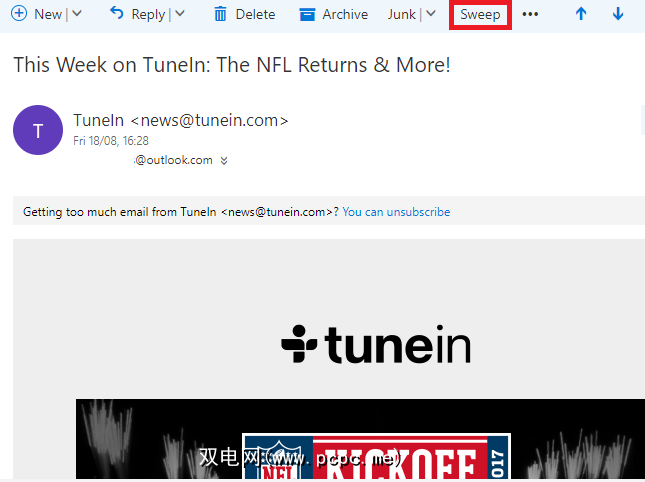Click the New message plus icon
Viewport: 645px width, 482px height.
pos(19,13)
